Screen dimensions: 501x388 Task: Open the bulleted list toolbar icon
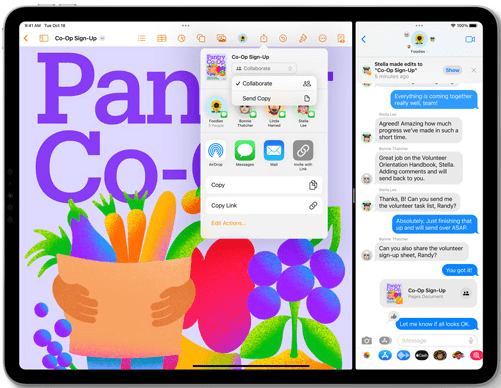[x=142, y=38]
